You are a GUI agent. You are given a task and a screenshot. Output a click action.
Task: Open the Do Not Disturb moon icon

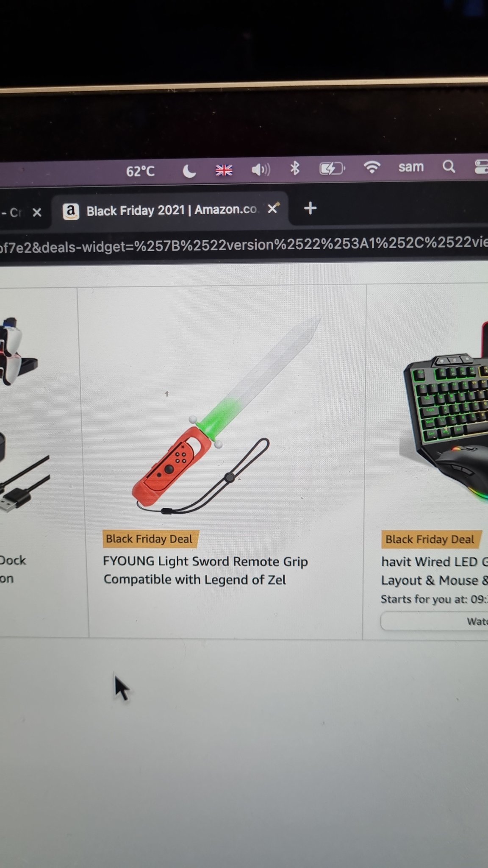click(x=189, y=171)
